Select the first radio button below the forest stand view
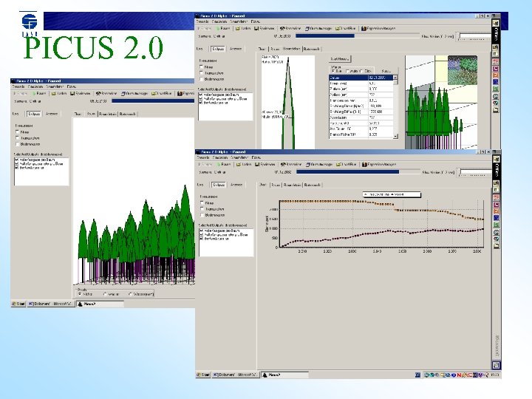Image resolution: width=532 pixels, height=399 pixels. pos(80,294)
